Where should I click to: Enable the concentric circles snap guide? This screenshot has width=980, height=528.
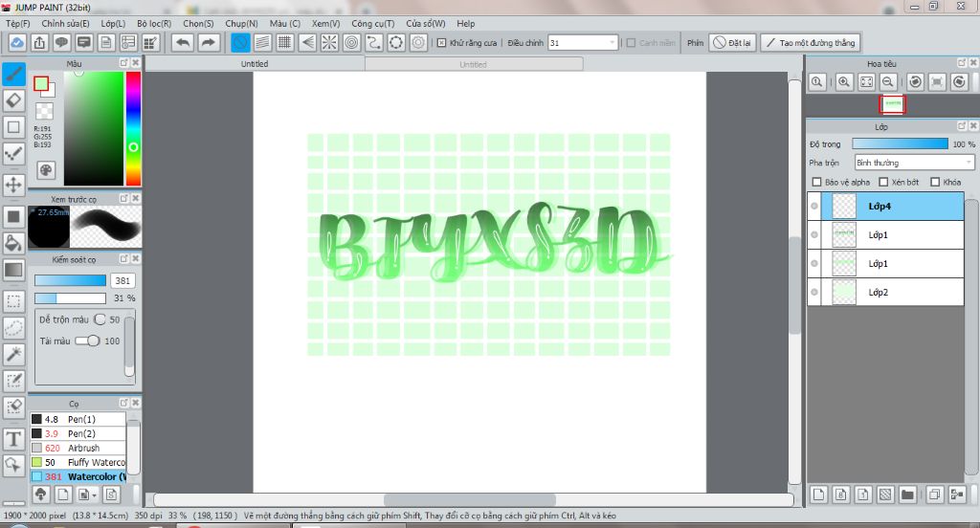click(x=352, y=42)
